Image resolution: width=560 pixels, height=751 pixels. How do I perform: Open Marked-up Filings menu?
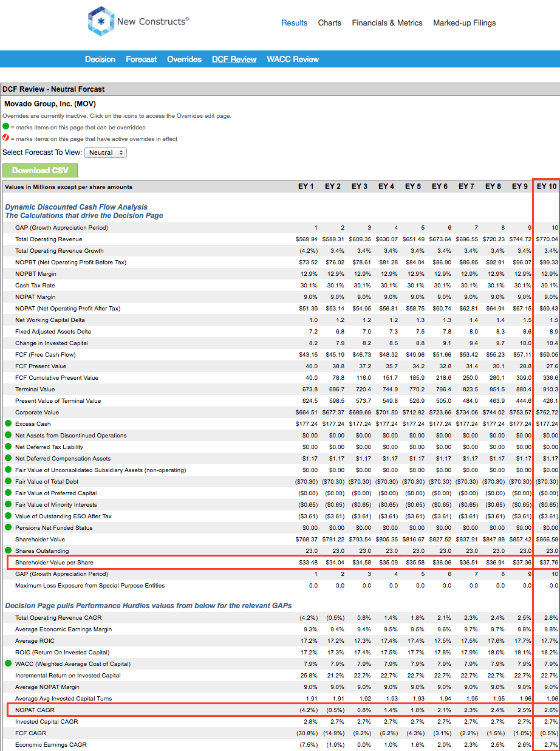(x=465, y=22)
